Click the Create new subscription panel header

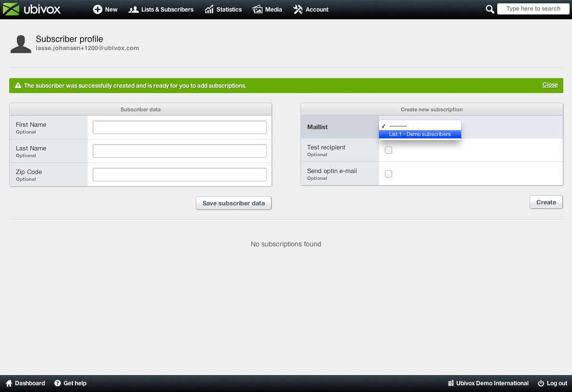click(432, 109)
